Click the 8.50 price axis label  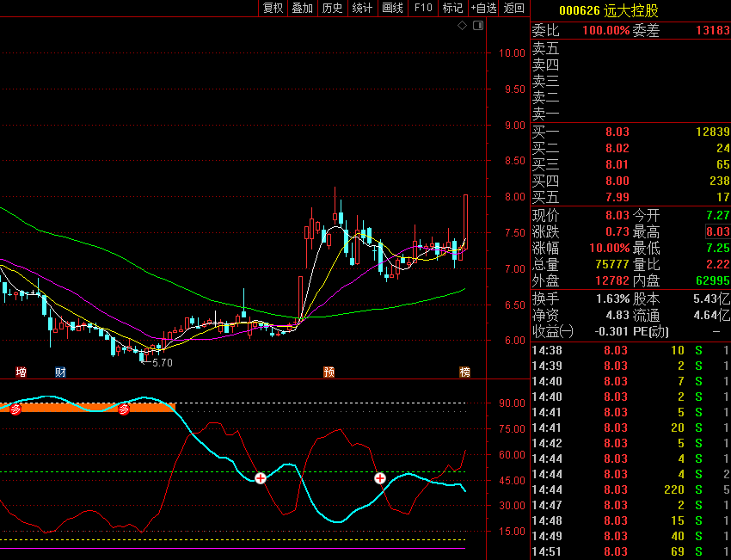514,161
